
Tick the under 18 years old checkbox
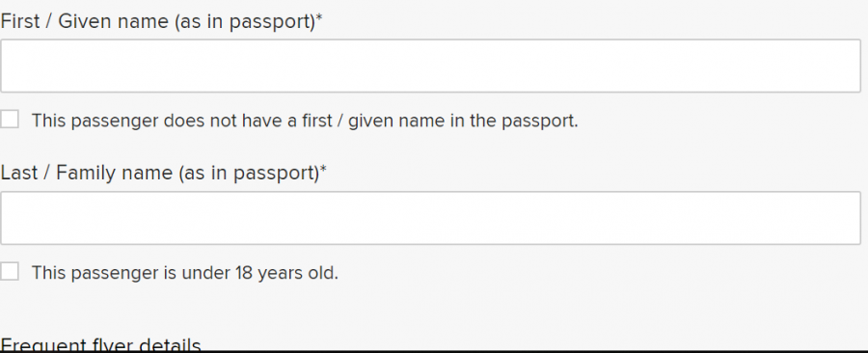(9, 272)
